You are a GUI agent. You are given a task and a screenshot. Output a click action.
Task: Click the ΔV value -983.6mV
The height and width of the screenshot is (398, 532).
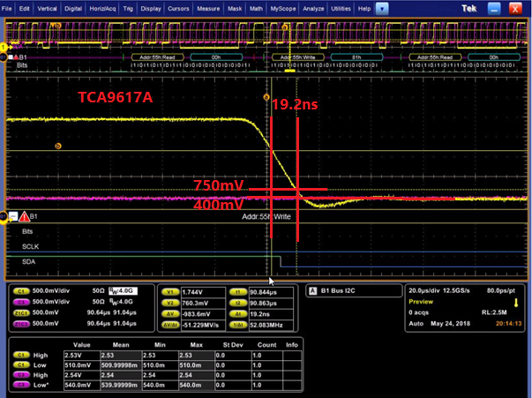203,314
